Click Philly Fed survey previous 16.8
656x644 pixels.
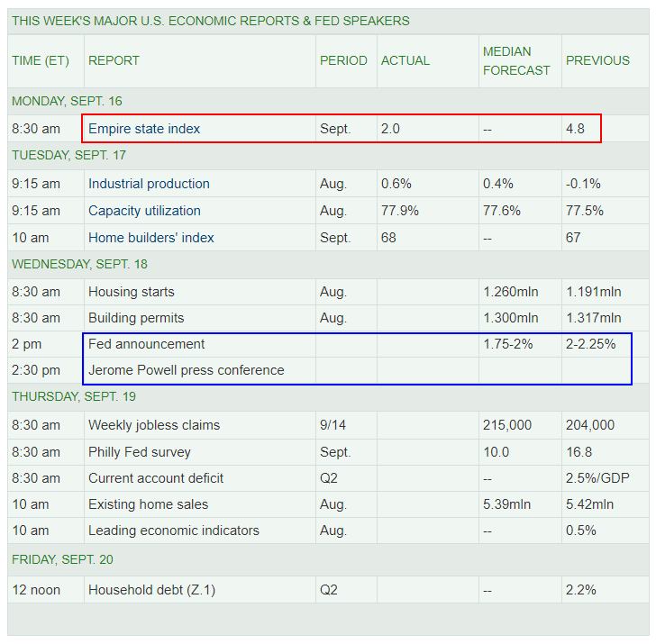pyautogui.click(x=579, y=452)
